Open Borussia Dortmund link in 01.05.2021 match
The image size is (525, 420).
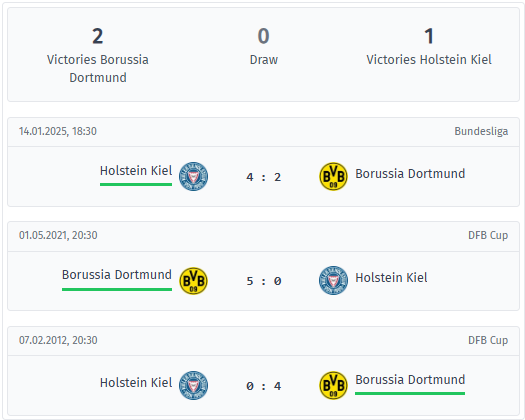coord(117,275)
